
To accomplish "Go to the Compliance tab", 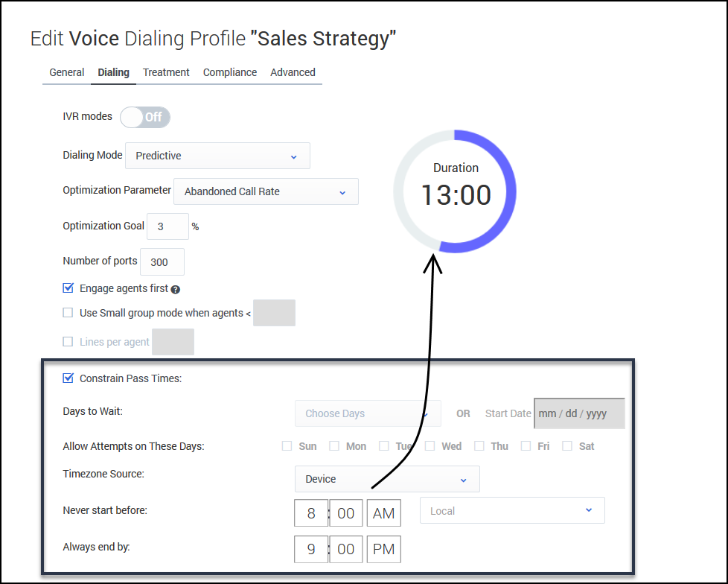I will click(x=230, y=72).
